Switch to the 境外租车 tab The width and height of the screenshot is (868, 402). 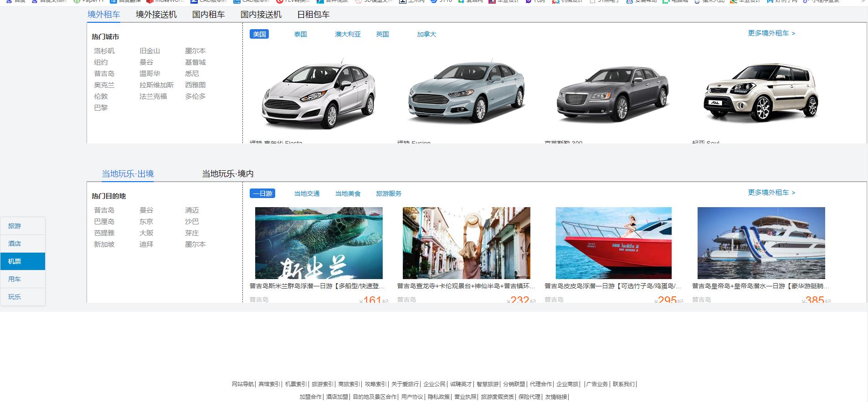pyautogui.click(x=104, y=15)
